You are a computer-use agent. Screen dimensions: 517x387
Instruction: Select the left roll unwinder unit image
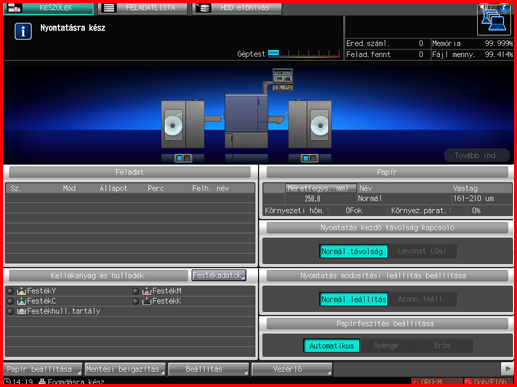tap(183, 124)
